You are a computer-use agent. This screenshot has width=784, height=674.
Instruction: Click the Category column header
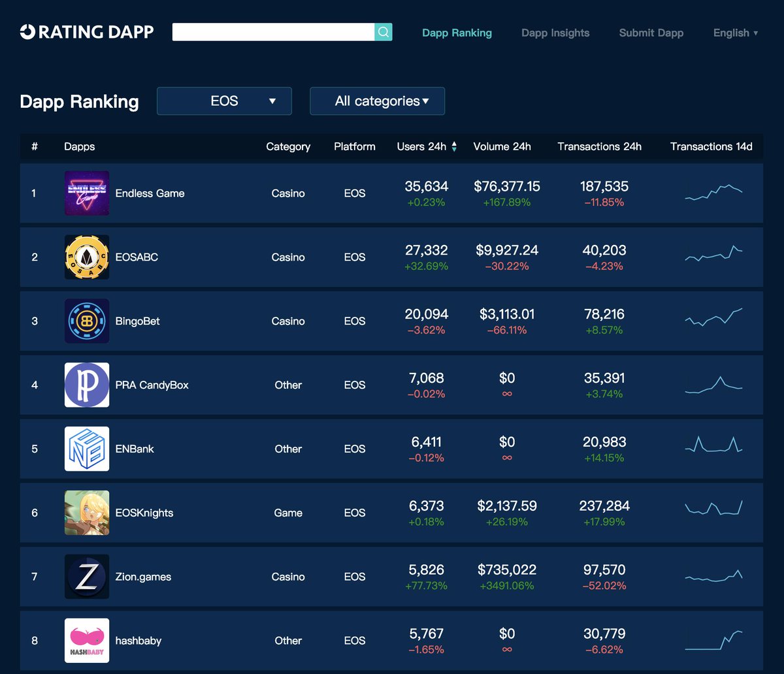(288, 147)
